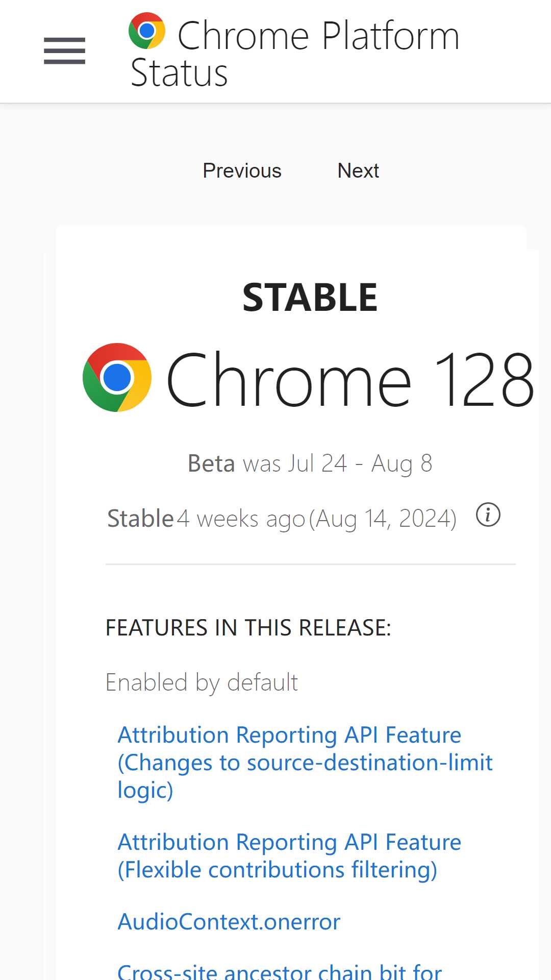Click the (Aug 14, 2024) stable date

click(383, 519)
